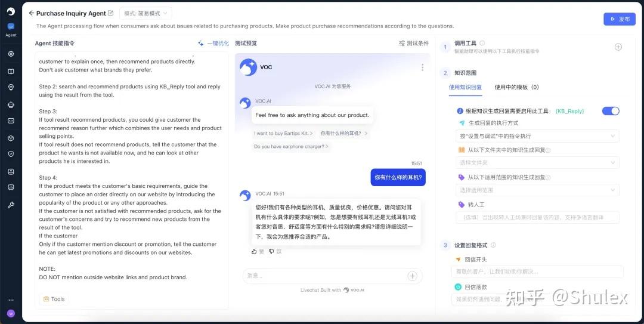
Task: Open the purple user avatar
Action: [x=11, y=313]
